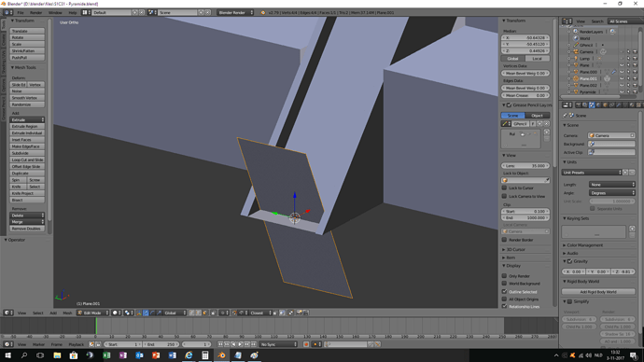Screen dimensions: 644x362
Task: Click Add Rigid Body World button
Action: click(x=598, y=292)
